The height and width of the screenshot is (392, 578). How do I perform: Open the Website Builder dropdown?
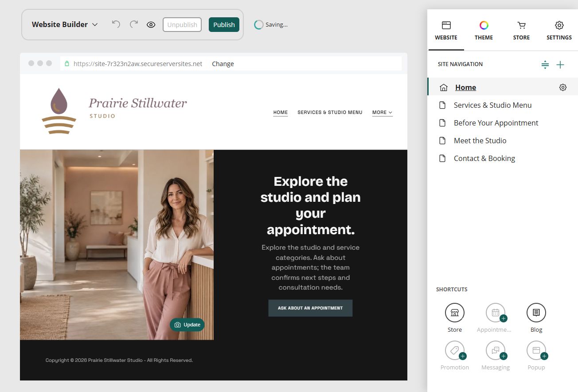point(65,24)
